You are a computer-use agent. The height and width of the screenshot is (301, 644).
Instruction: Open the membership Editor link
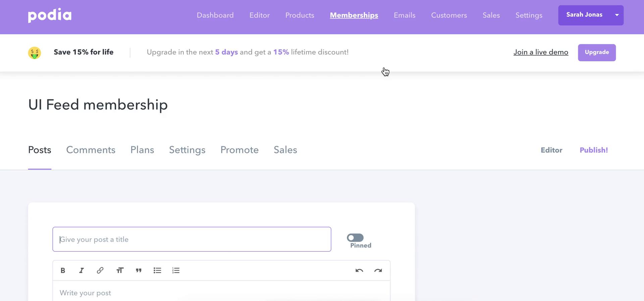coord(551,150)
